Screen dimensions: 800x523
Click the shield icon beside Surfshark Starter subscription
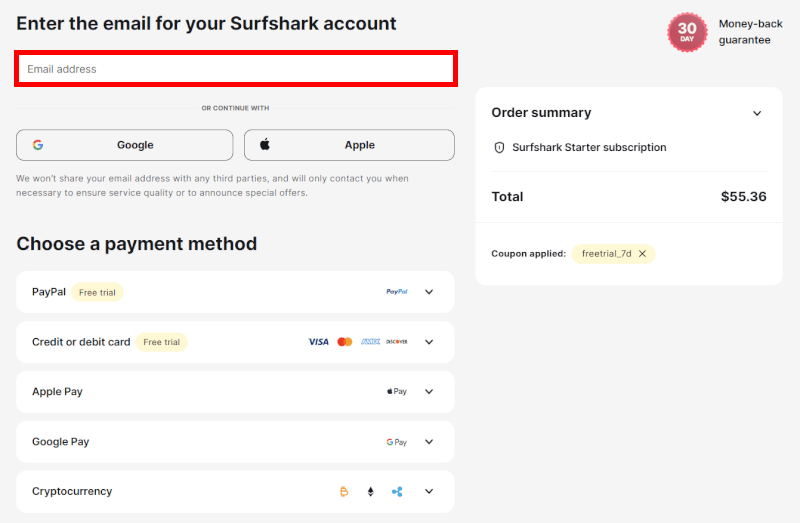pyautogui.click(x=499, y=147)
